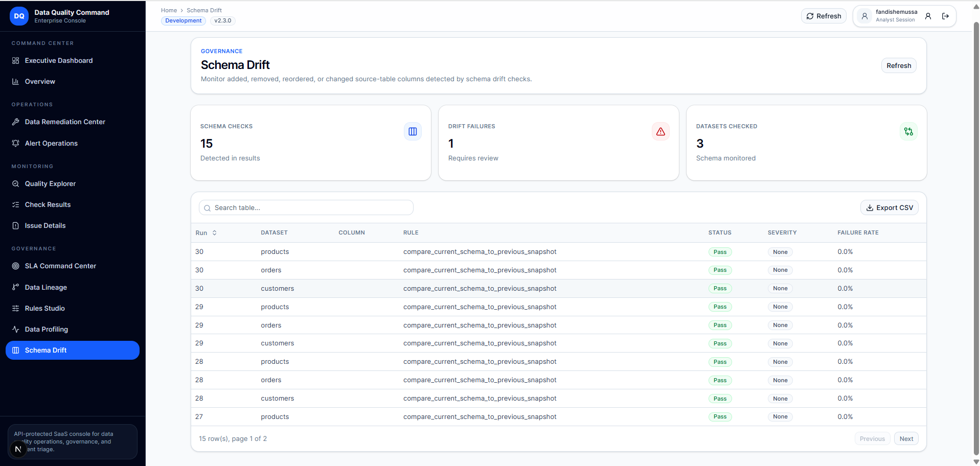Screen dimensions: 980x466
Task: Click Rule column header
Action: point(411,232)
